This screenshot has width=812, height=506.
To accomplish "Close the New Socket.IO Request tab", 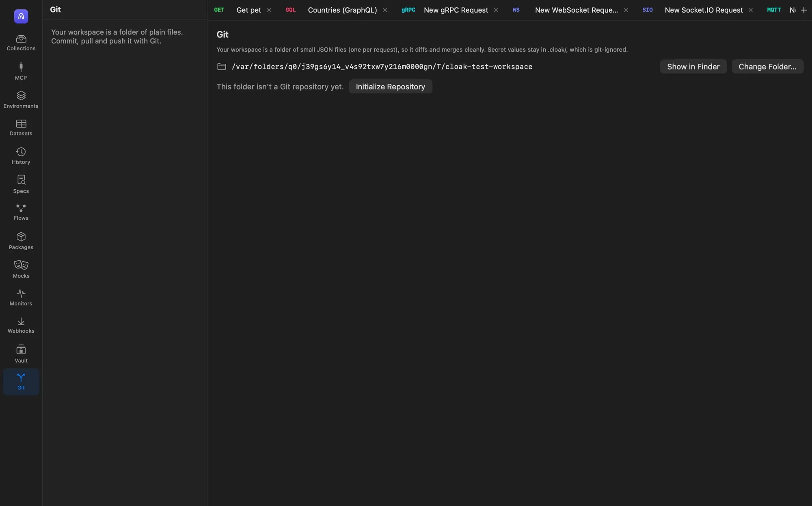I will (x=751, y=10).
